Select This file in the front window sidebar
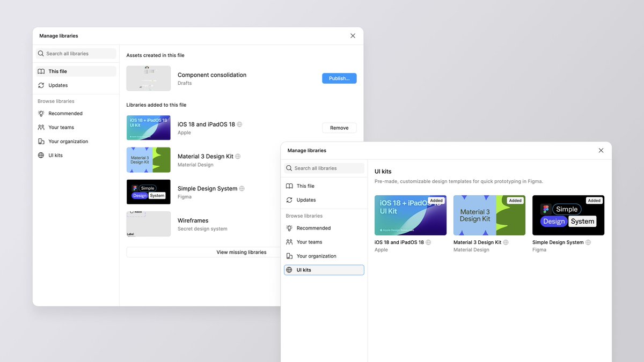644x362 pixels. [x=324, y=186]
